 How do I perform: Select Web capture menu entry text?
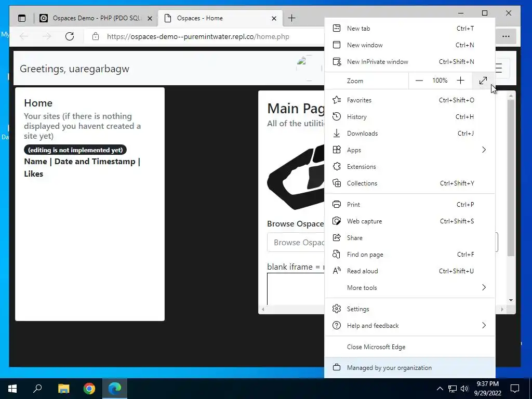click(364, 221)
